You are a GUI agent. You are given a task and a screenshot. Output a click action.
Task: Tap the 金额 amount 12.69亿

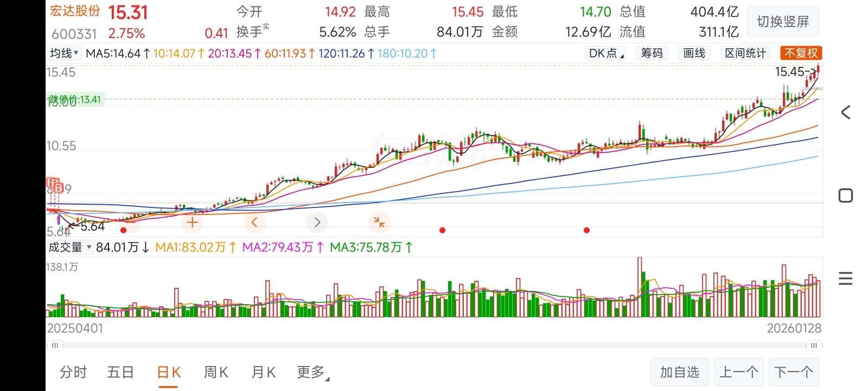(588, 32)
